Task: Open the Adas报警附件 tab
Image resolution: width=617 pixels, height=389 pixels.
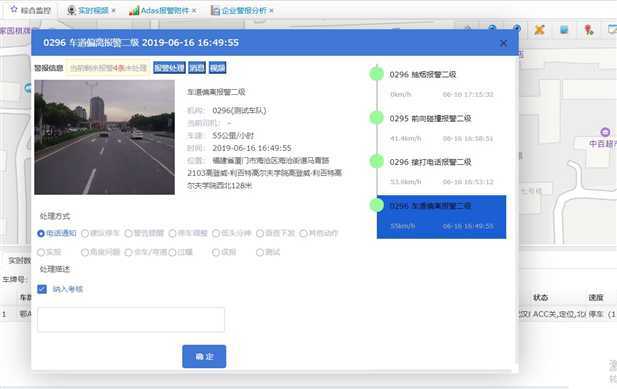Action: point(159,11)
